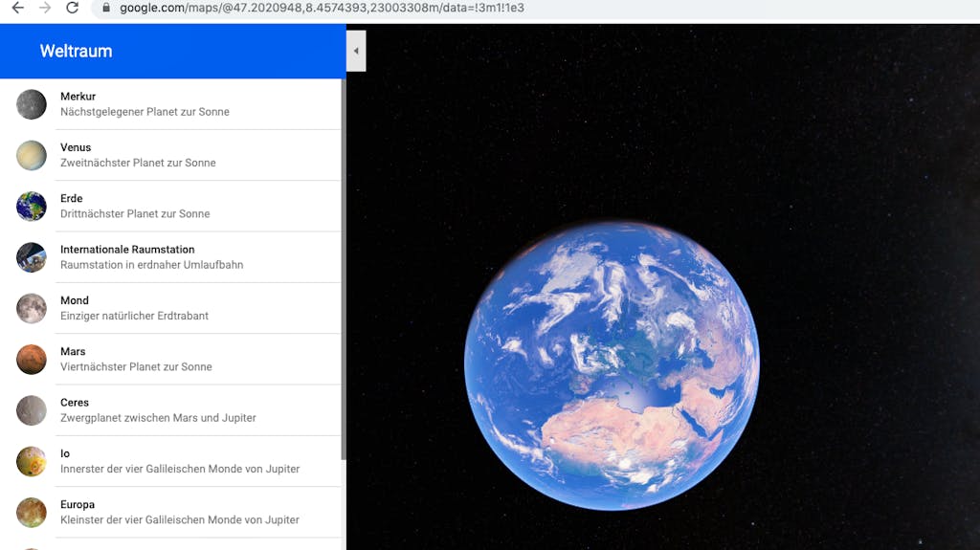
Task: Click 'Kleinster der vier Galileischen Monde' text
Action: 143,520
